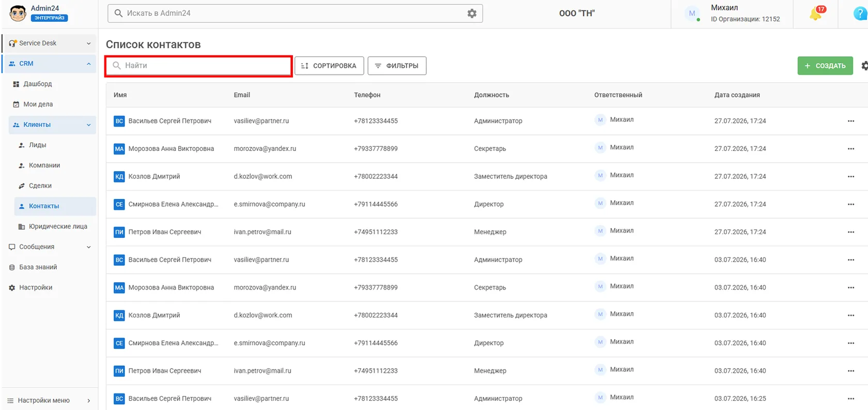Click the Энтерпрайз plan badge

pyautogui.click(x=50, y=18)
